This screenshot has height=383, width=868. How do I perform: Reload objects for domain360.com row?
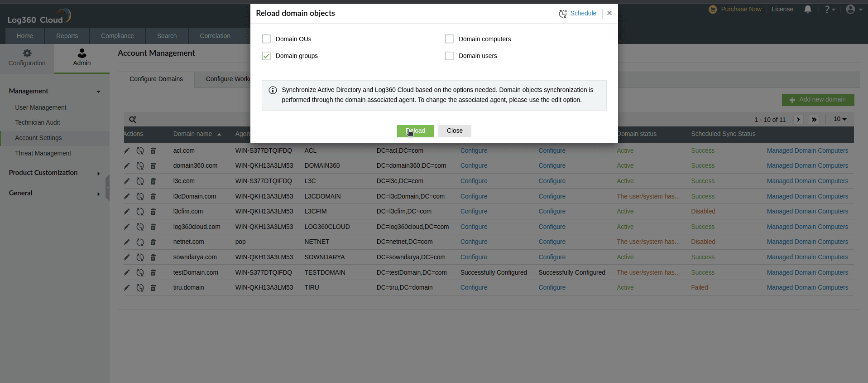140,165
